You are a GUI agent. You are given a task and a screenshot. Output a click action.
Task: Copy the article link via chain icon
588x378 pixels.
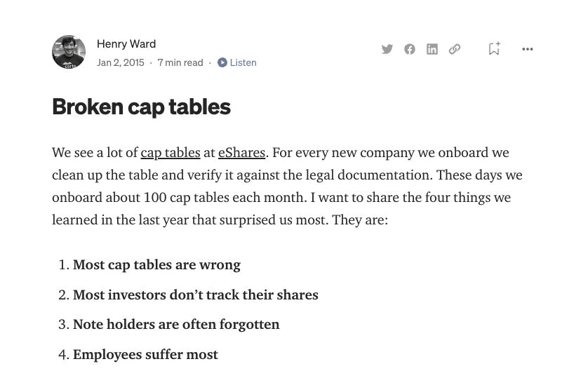pyautogui.click(x=455, y=49)
